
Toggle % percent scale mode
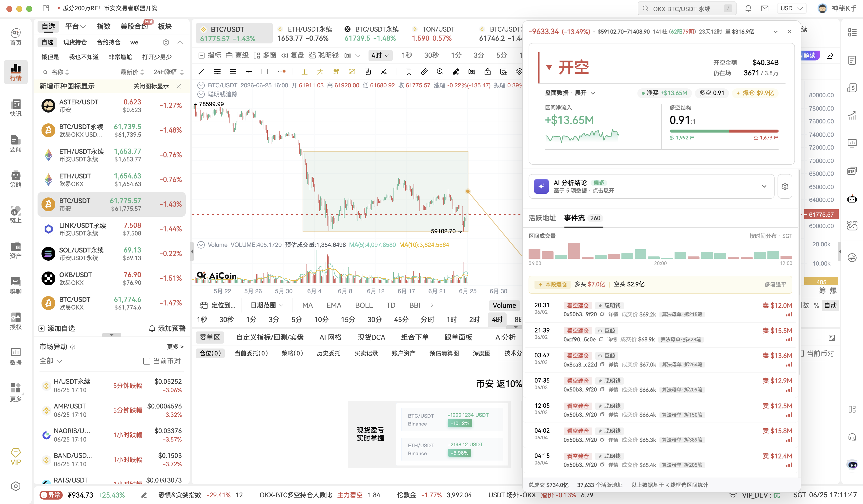coord(816,305)
